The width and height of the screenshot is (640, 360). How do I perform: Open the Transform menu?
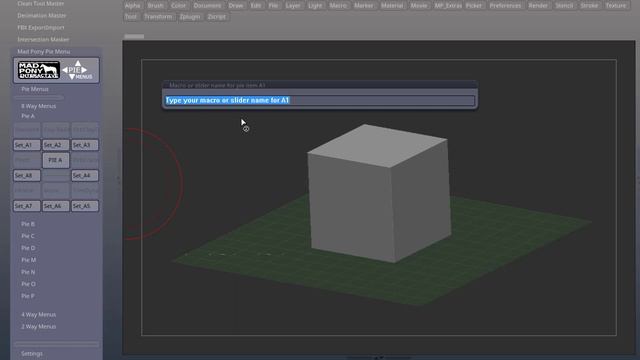click(158, 17)
